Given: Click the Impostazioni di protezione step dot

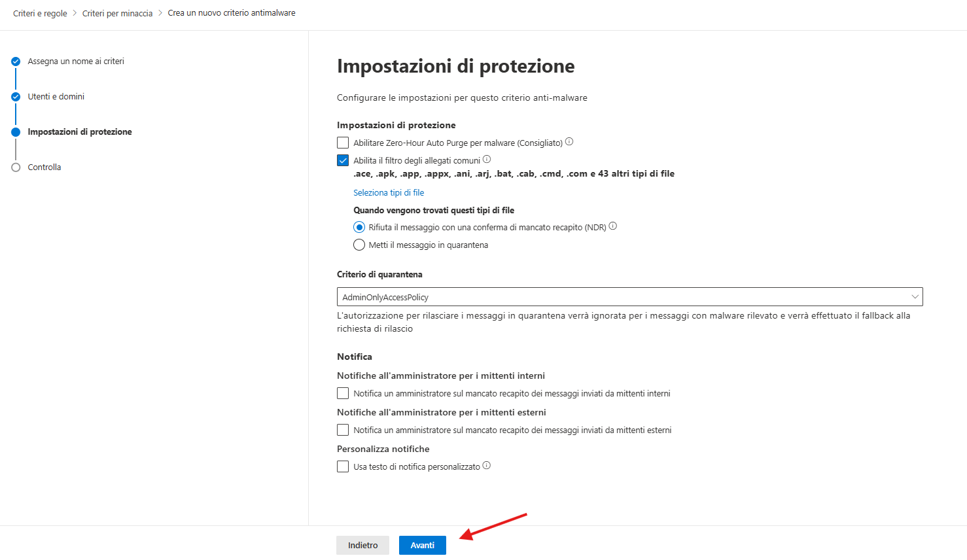Looking at the screenshot, I should pos(16,132).
